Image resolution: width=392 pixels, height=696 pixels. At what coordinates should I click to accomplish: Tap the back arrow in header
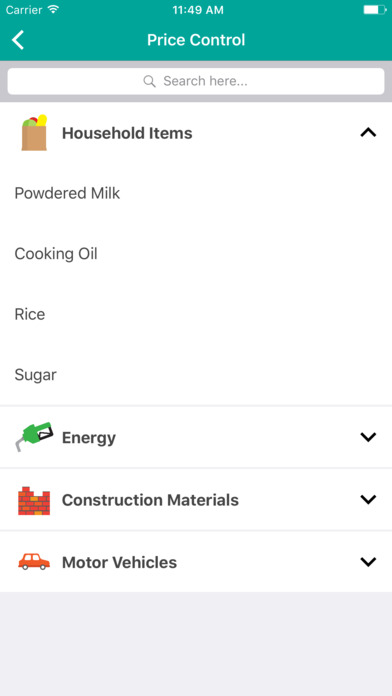18,40
